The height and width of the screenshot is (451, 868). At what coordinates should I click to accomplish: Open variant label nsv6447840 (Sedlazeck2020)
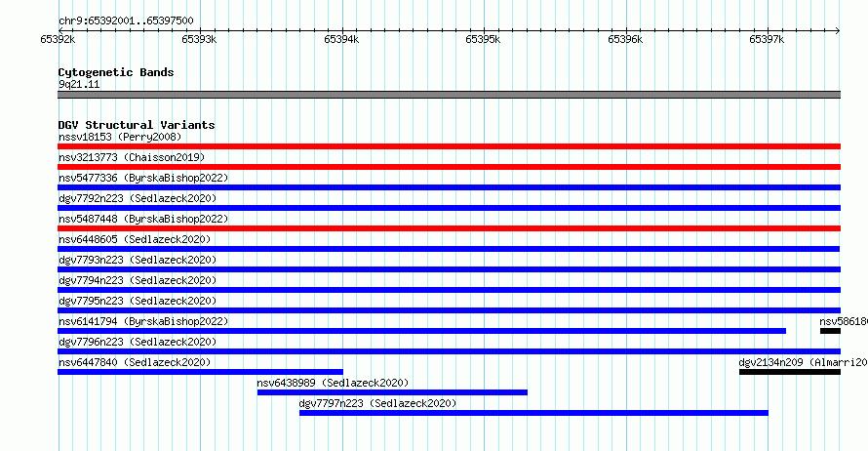(x=135, y=362)
